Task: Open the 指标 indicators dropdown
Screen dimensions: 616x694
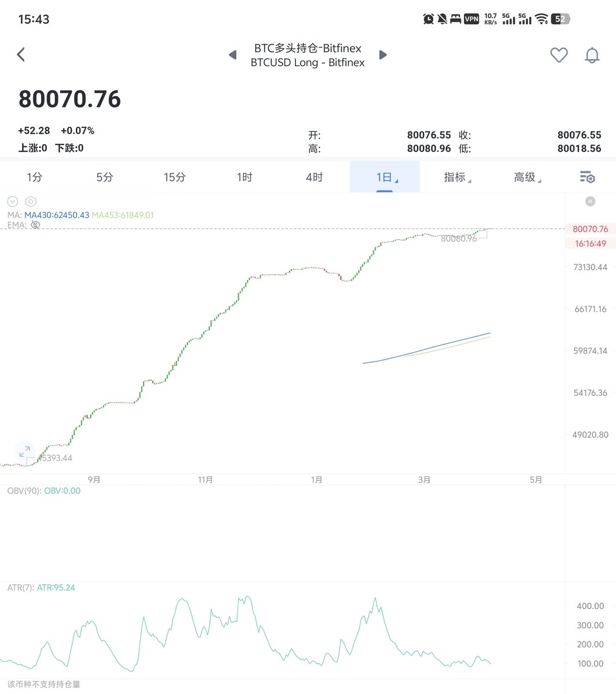Action: pyautogui.click(x=456, y=178)
